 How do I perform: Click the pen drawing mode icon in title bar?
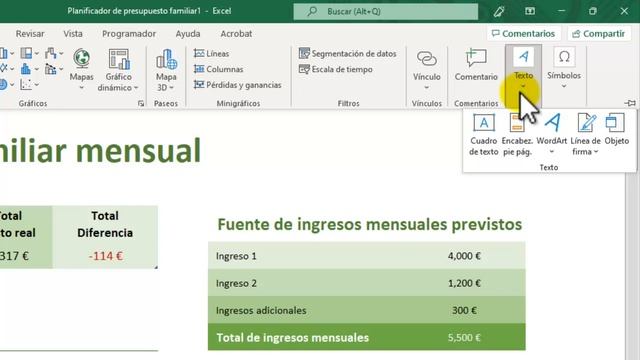(499, 11)
